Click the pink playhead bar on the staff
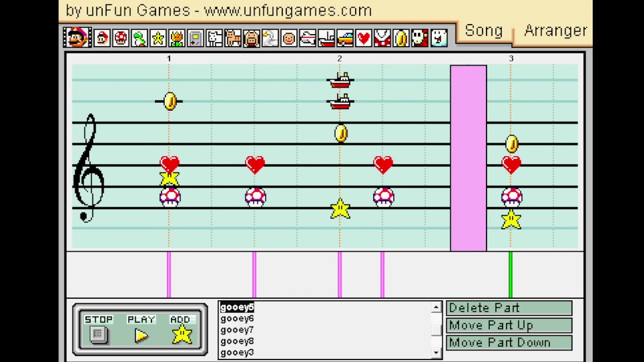Screen dimensions: 644x362 click(x=468, y=158)
